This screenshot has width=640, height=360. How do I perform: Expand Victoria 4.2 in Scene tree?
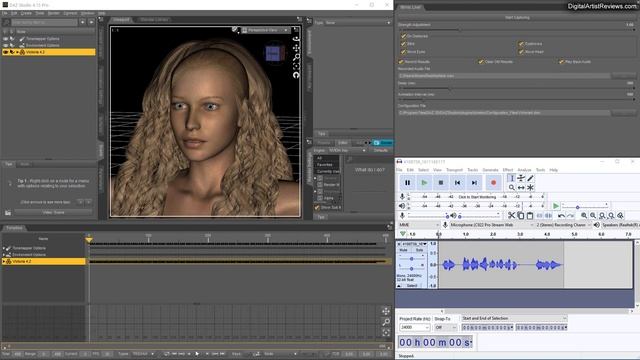click(17, 52)
